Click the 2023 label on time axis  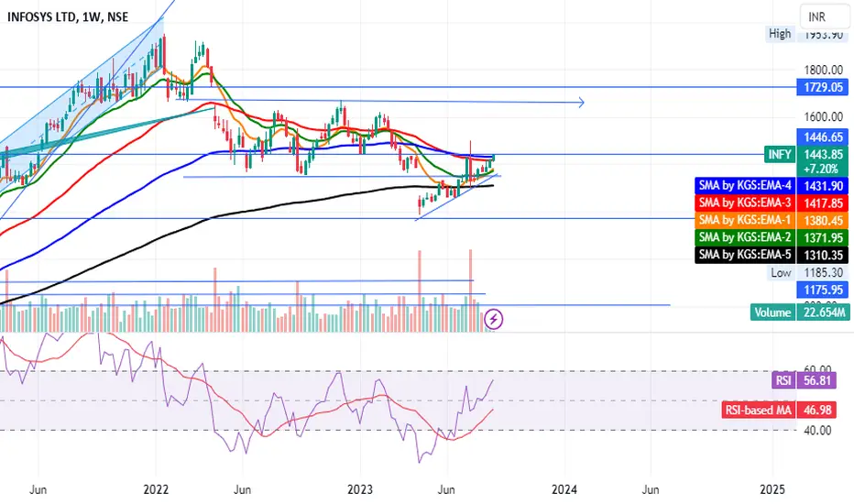pos(360,489)
